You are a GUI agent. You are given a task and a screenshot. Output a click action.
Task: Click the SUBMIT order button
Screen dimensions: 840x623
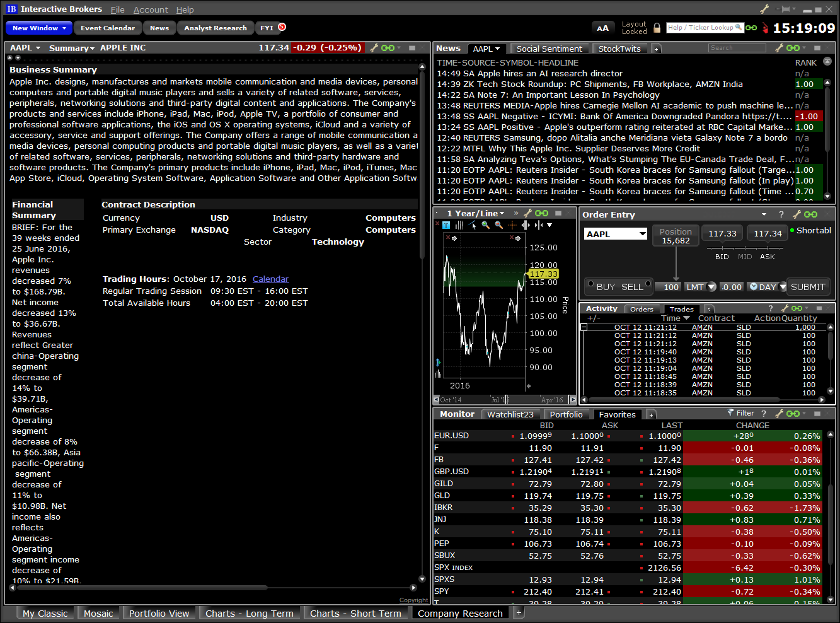(808, 286)
